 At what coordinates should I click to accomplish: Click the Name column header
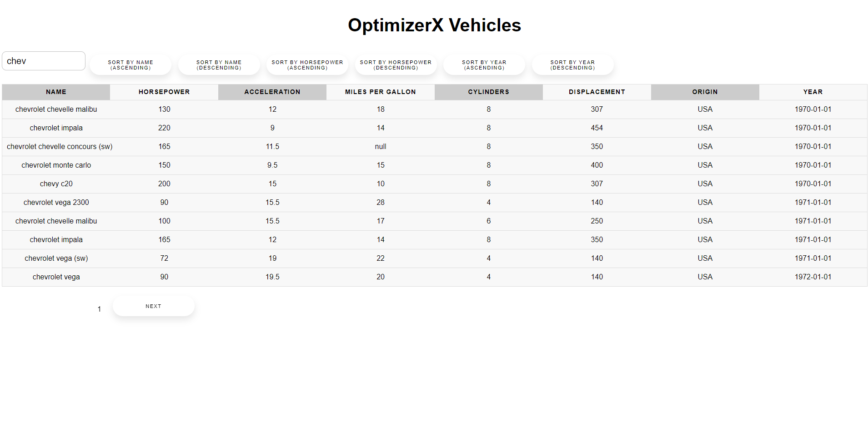[56, 92]
